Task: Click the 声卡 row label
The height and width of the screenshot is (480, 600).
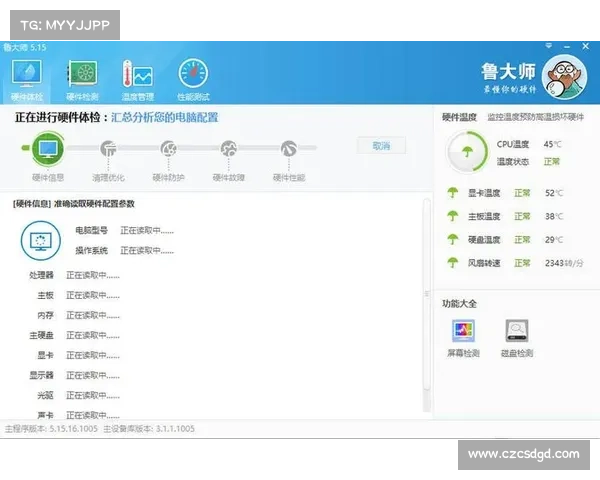Action: pyautogui.click(x=46, y=415)
